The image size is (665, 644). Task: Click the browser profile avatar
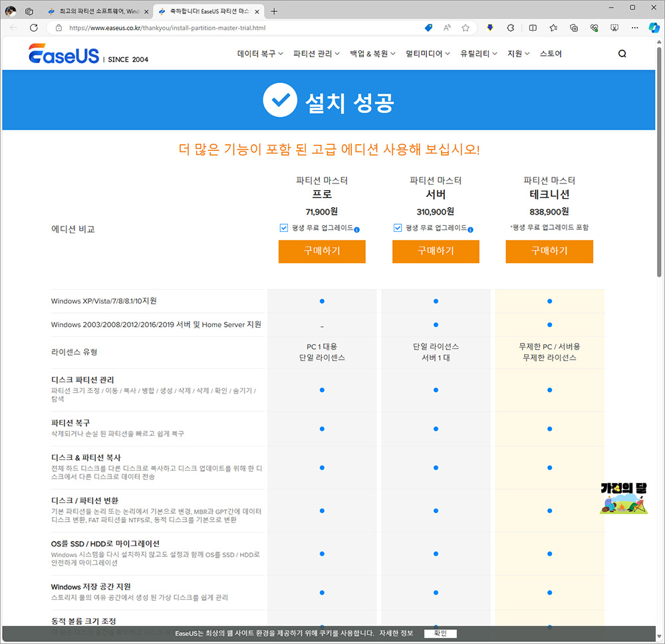coord(11,11)
